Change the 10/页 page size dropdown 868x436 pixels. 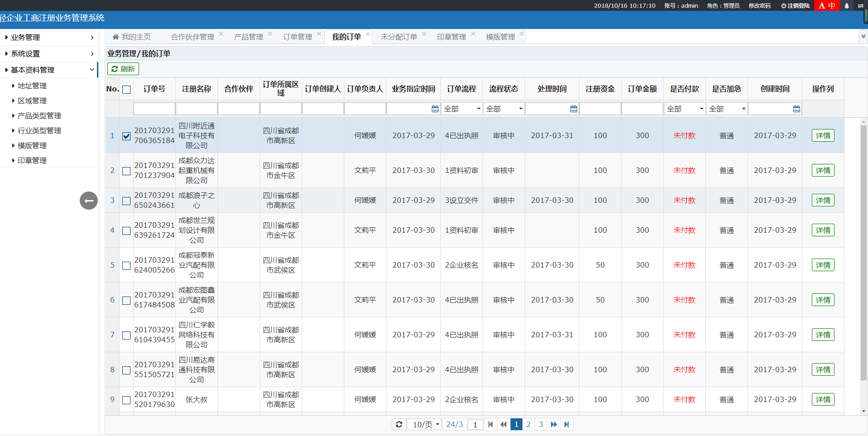tap(425, 424)
